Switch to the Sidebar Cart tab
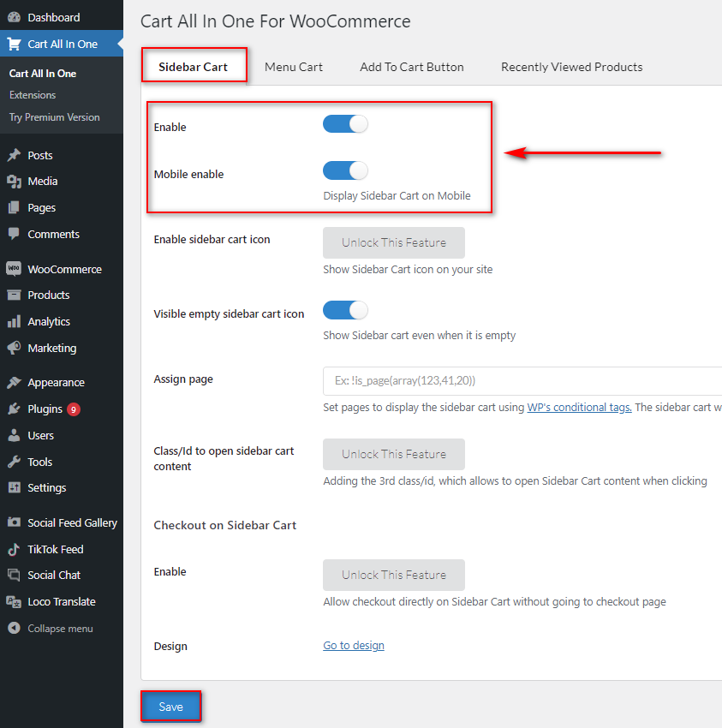This screenshot has height=728, width=722. click(x=194, y=67)
